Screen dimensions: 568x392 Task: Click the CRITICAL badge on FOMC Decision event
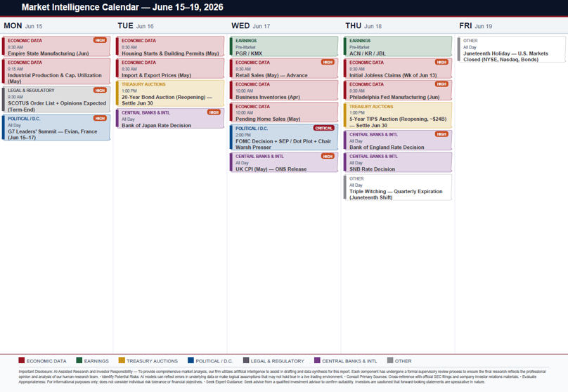coord(323,128)
